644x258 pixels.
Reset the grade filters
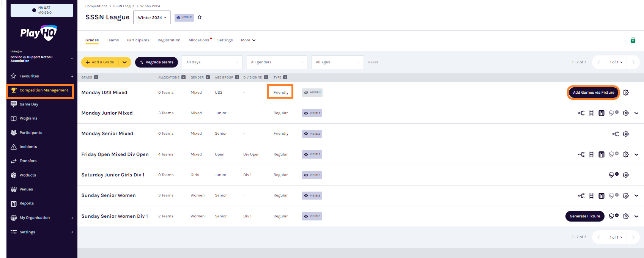click(x=373, y=62)
